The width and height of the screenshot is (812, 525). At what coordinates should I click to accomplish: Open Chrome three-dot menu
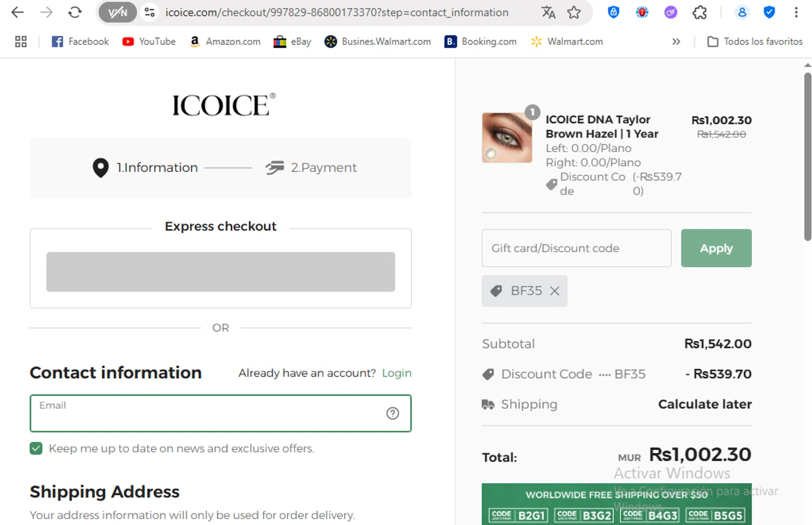796,12
